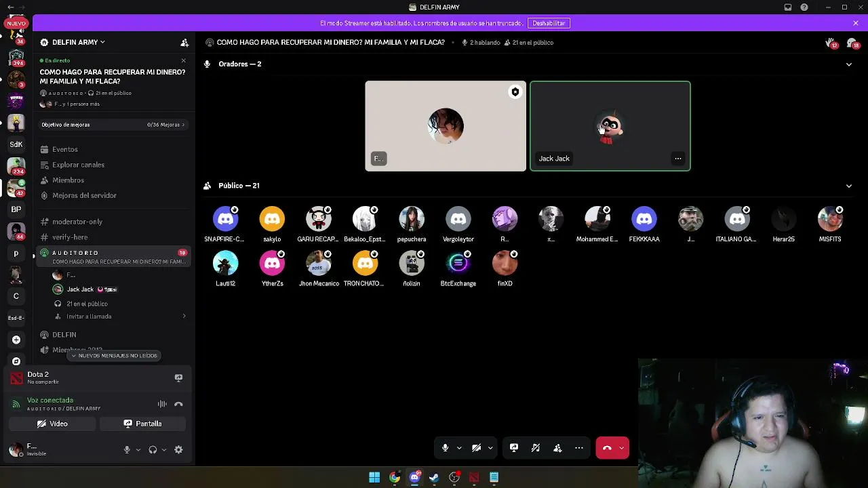Open the BP server icon
This screenshot has width=868, height=488.
pos(16,209)
